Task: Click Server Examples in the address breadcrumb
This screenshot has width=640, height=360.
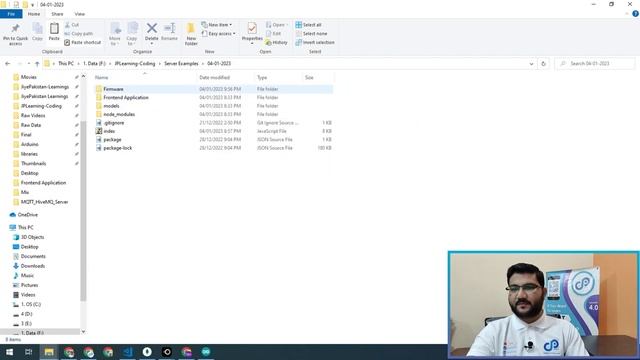Action: pos(181,64)
